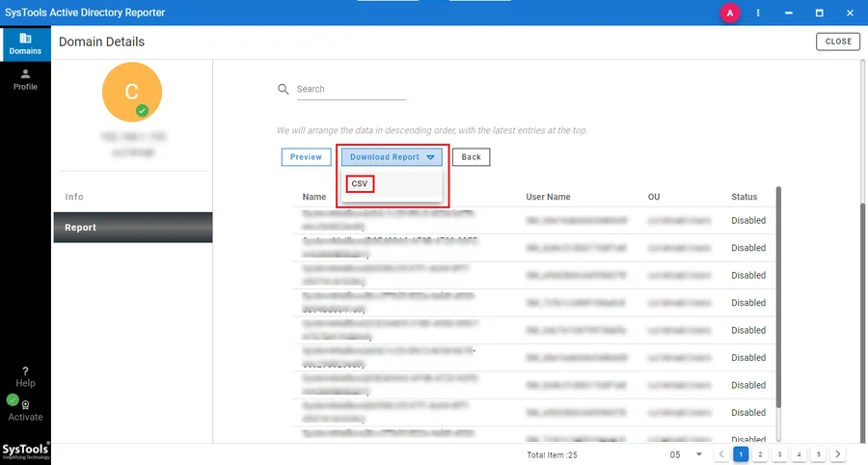Viewport: 868px width, 465px height.
Task: Click the OU column header
Action: coord(654,197)
